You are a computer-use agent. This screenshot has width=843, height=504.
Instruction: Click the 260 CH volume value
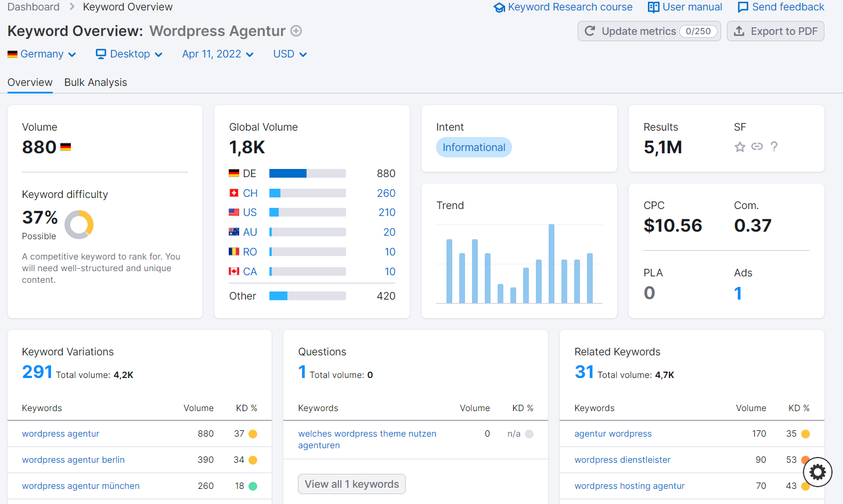point(386,193)
